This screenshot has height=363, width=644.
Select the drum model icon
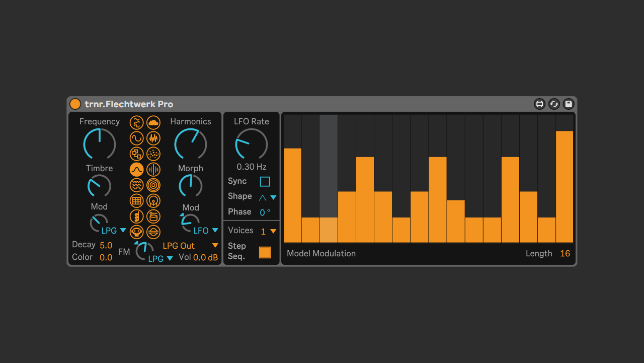pyautogui.click(x=153, y=216)
